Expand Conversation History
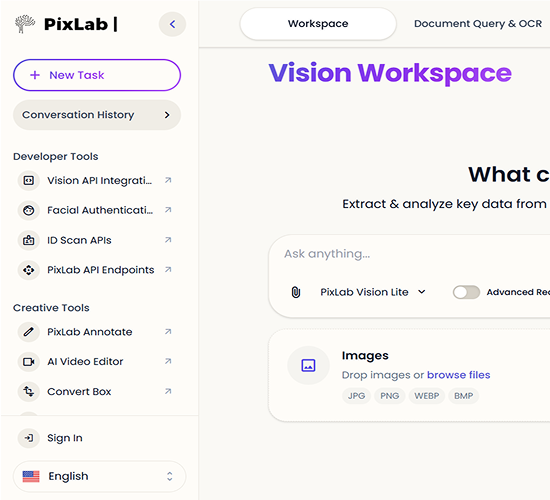This screenshot has width=550, height=500. coord(97,115)
